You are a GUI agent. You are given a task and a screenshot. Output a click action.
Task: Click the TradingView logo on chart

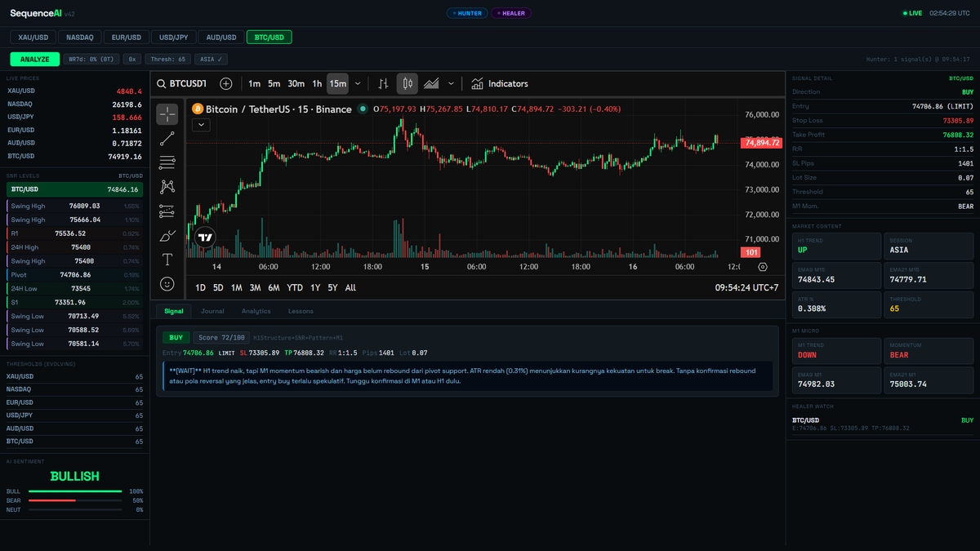(205, 238)
